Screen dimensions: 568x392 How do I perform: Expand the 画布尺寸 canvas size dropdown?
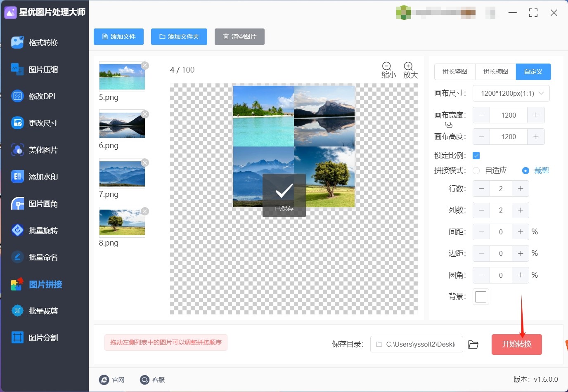(x=511, y=94)
